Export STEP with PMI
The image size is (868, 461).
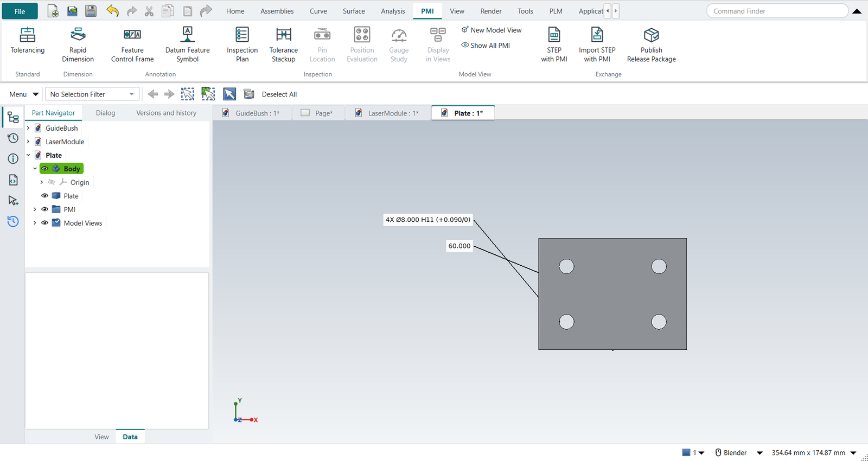554,44
